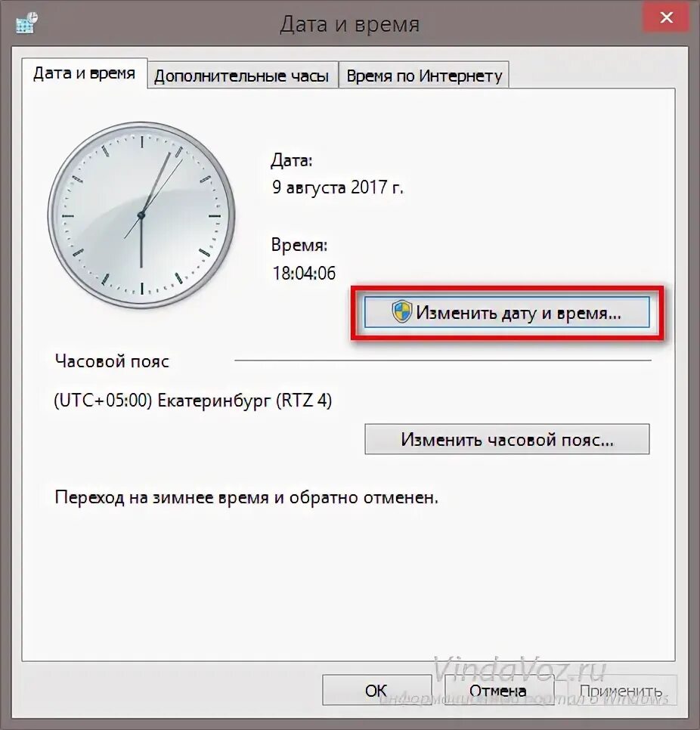Confirm with the OK button
The height and width of the screenshot is (730, 700).
(376, 690)
